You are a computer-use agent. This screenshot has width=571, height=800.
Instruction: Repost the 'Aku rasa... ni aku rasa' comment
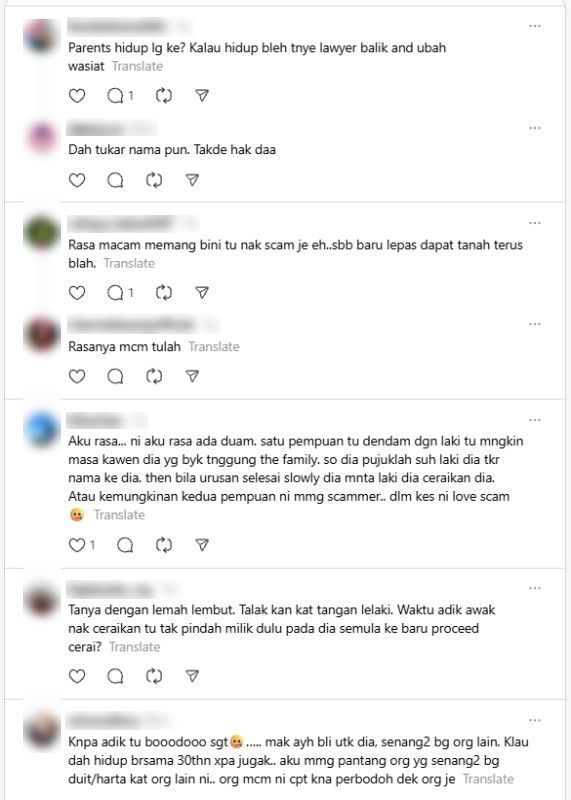pos(164,544)
